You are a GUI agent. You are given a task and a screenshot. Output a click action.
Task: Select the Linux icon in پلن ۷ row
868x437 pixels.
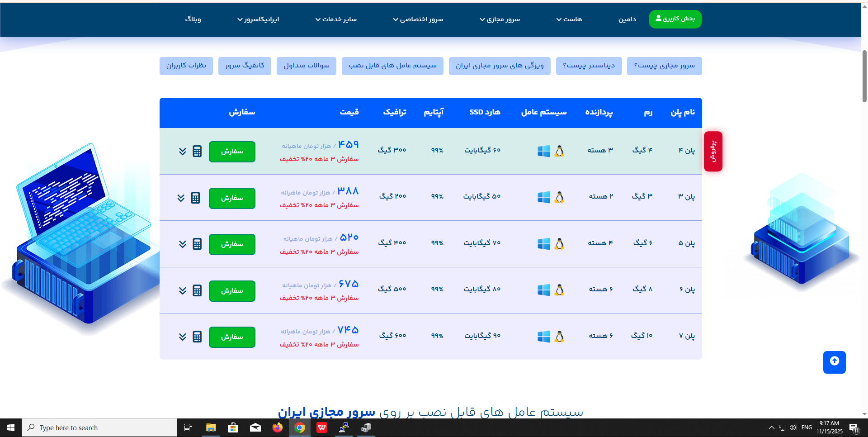tap(559, 337)
